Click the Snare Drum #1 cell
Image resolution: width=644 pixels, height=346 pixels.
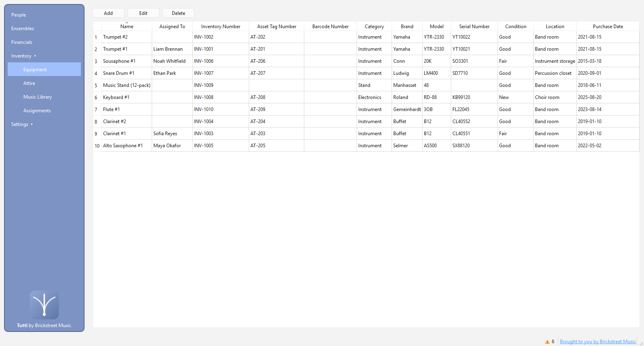tap(127, 73)
